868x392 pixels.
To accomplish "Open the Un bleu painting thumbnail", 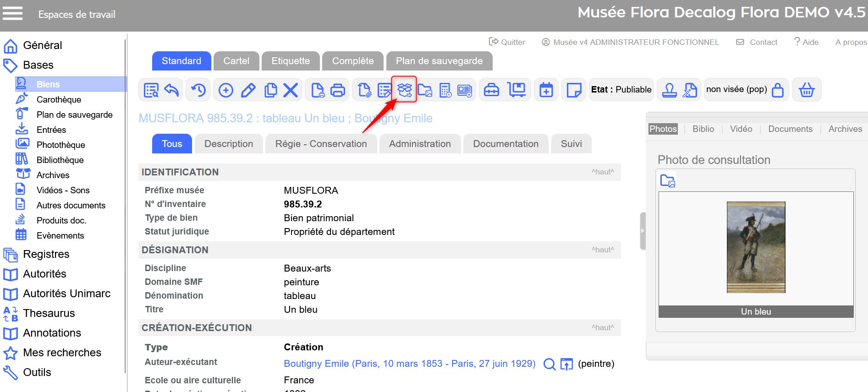I will tap(756, 247).
